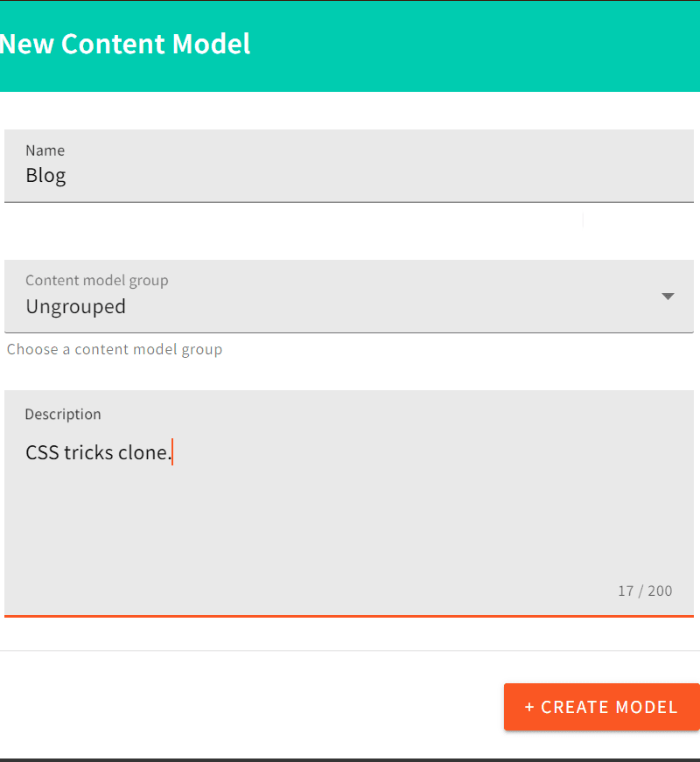
Task: Select the Ungrouped option in the group field
Action: [x=75, y=306]
